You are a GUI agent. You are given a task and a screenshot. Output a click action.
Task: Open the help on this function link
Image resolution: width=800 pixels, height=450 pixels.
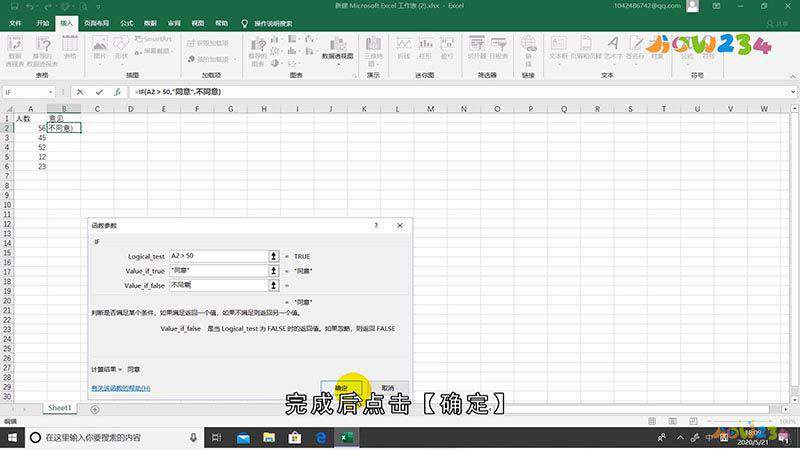pyautogui.click(x=120, y=388)
